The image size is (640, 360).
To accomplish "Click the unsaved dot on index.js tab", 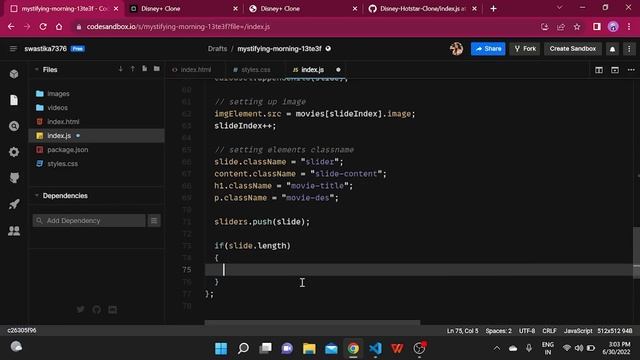I will click(338, 70).
